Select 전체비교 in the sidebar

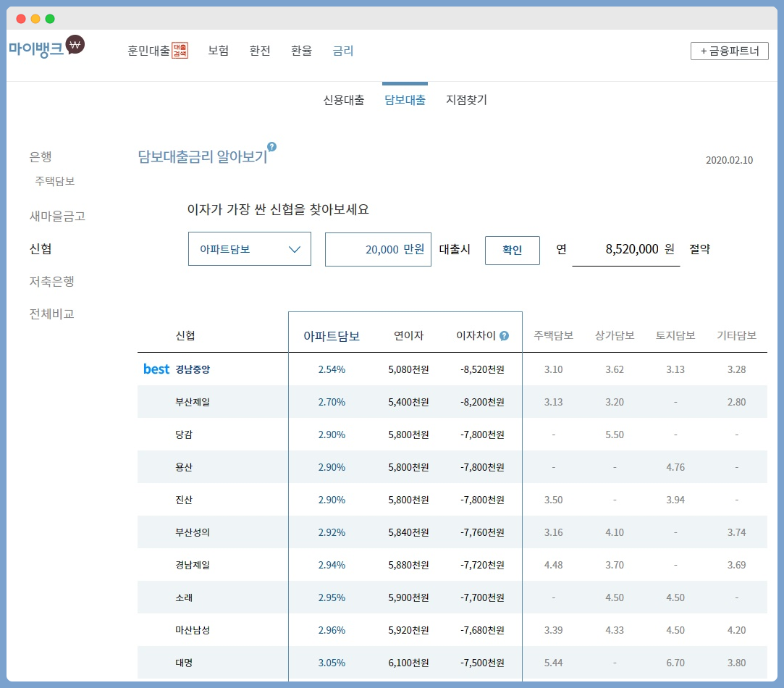coord(52,314)
